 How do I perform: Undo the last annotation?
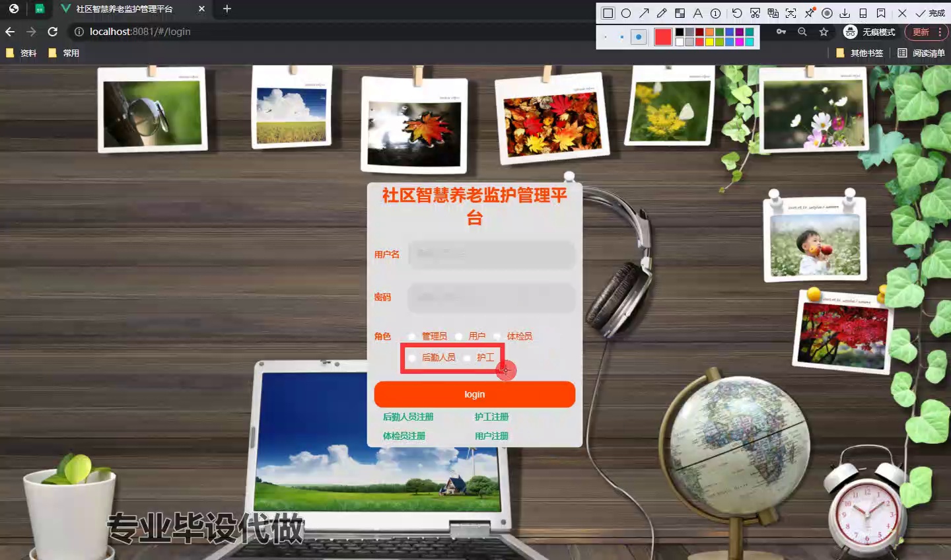[737, 13]
